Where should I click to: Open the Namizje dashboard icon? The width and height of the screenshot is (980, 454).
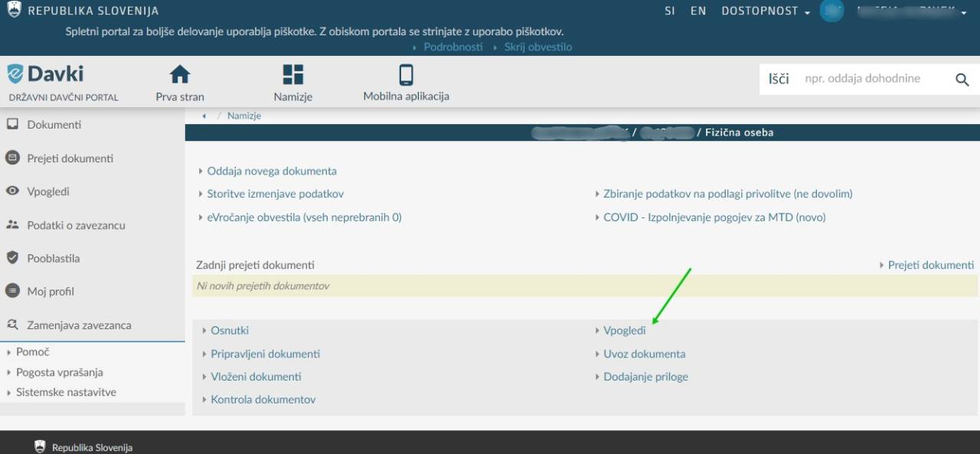pos(293,75)
